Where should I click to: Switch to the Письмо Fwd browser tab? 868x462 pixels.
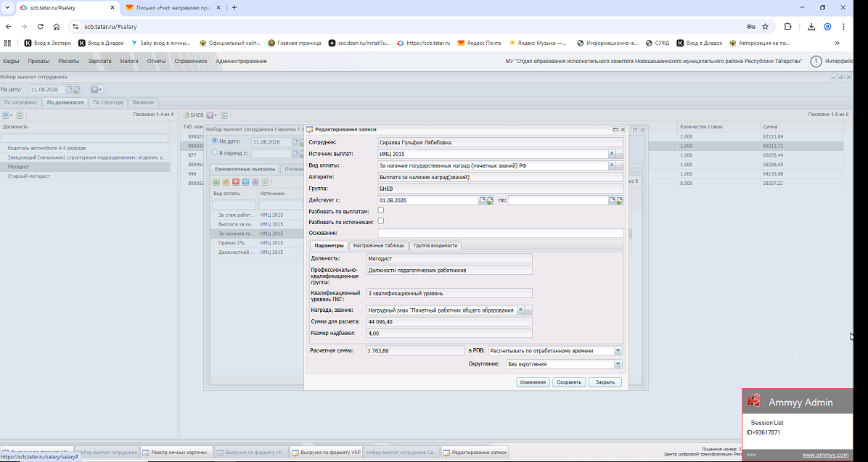pyautogui.click(x=173, y=8)
